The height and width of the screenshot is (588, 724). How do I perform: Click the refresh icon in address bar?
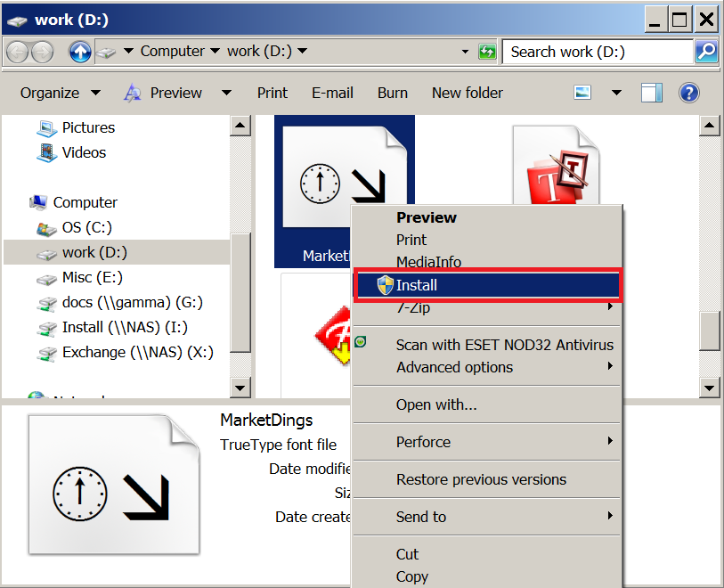(x=486, y=52)
